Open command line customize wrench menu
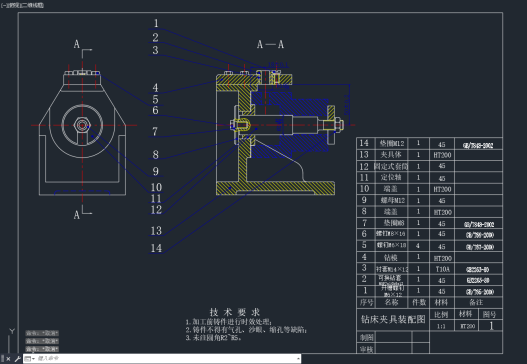Screen dimensions: 527x364 coord(17,359)
